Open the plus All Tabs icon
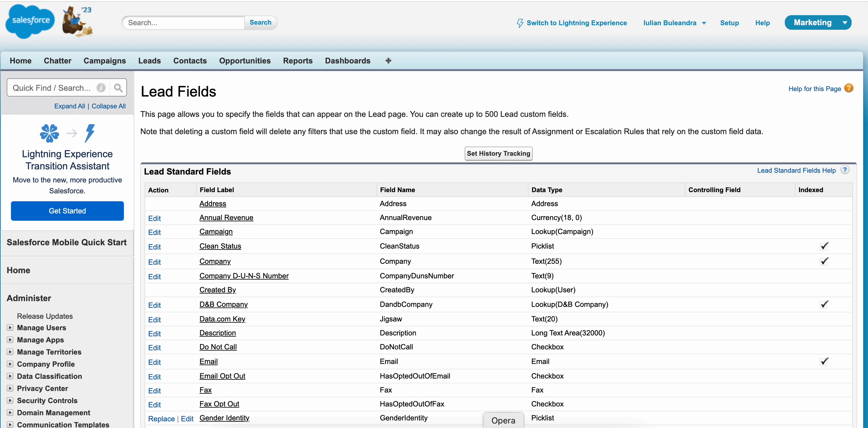The image size is (868, 428). tap(388, 61)
